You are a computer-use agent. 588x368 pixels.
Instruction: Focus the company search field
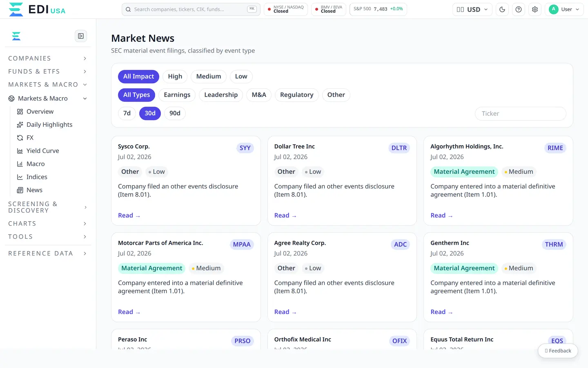tap(191, 9)
